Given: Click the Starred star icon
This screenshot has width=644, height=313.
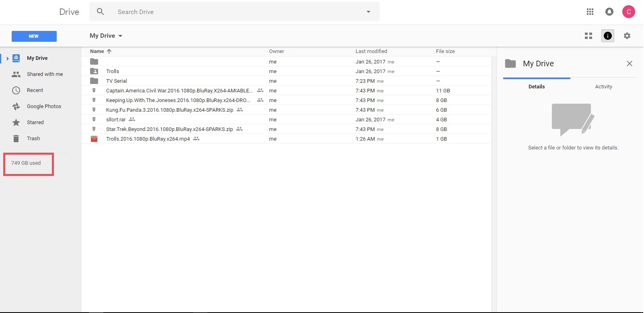Looking at the screenshot, I should 16,123.
